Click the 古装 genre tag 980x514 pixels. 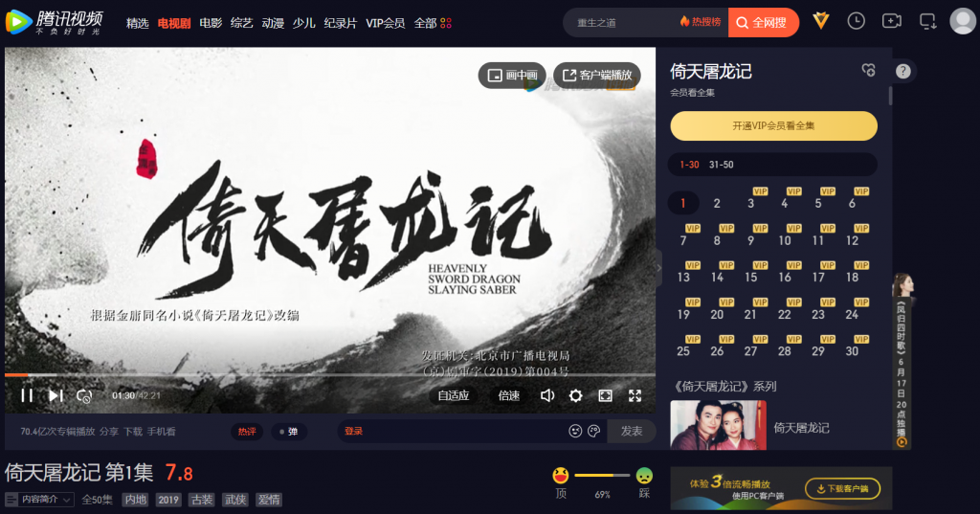(202, 500)
